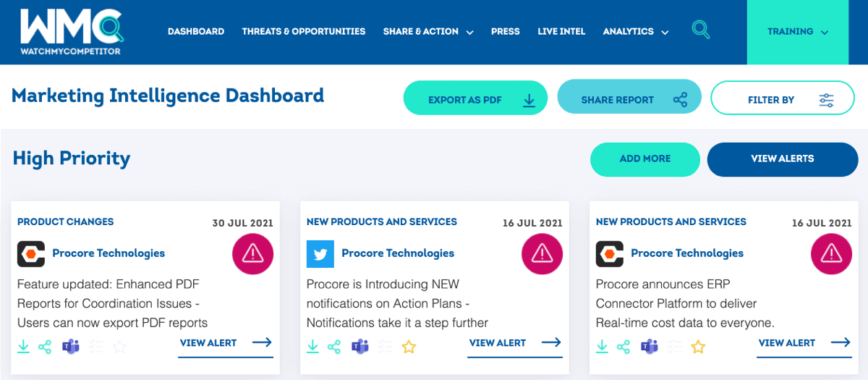Go to Threats & Opportunities page
The image size is (868, 380).
(x=304, y=31)
